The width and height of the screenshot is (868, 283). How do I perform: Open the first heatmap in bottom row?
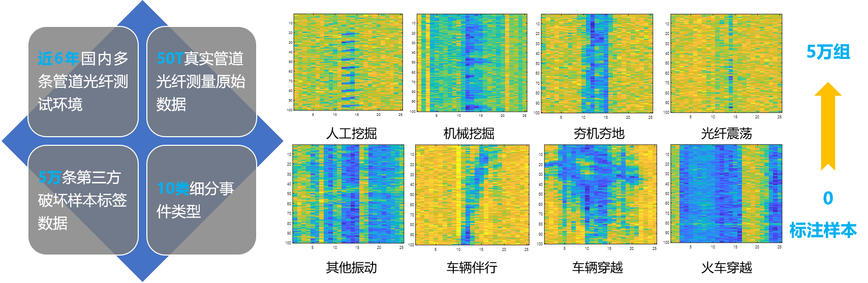[x=348, y=194]
